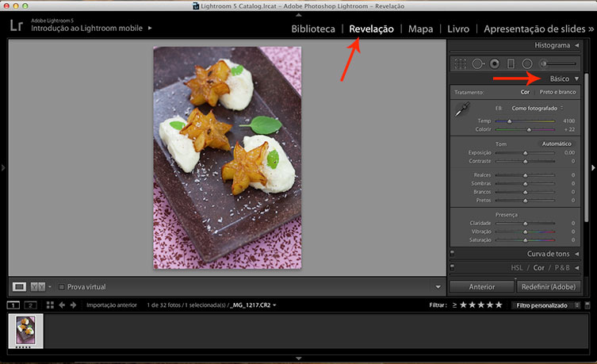Select the crop overlay grid tool
597x364 pixels.
click(x=459, y=63)
